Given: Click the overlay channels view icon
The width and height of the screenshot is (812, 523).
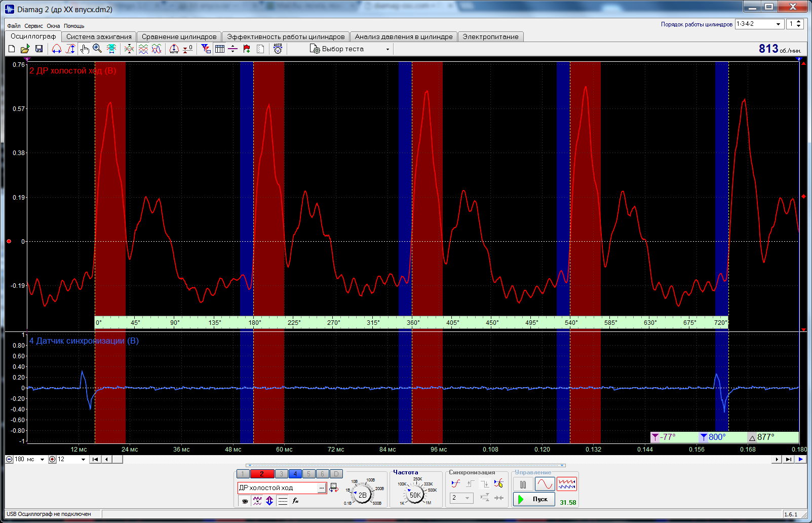Looking at the screenshot, I should pos(157,49).
